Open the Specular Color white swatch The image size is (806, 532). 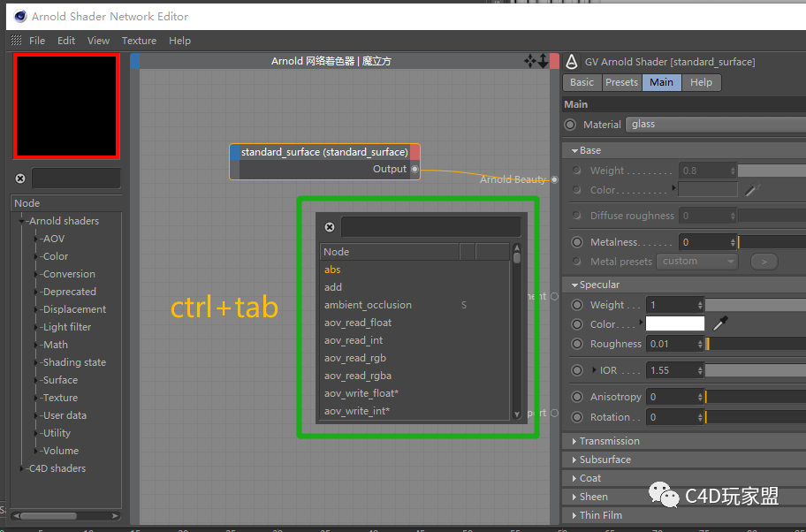(x=675, y=323)
